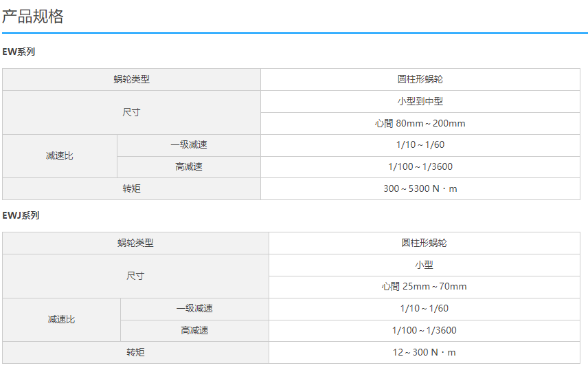Click 圆柱形蜗轮 value in EW table
588x370 pixels.
point(420,79)
